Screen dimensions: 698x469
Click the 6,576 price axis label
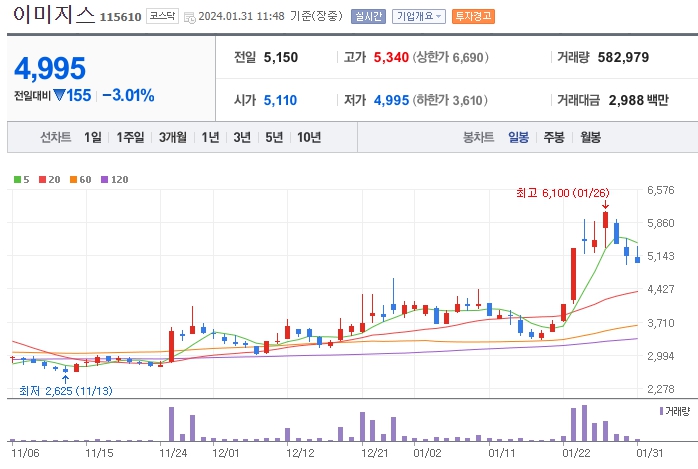point(661,190)
